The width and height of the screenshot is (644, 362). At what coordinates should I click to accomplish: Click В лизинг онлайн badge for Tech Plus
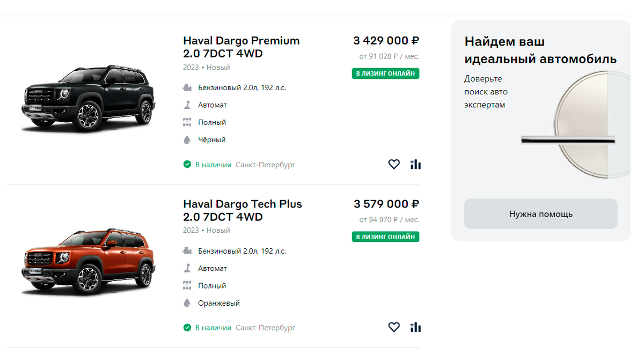(385, 237)
